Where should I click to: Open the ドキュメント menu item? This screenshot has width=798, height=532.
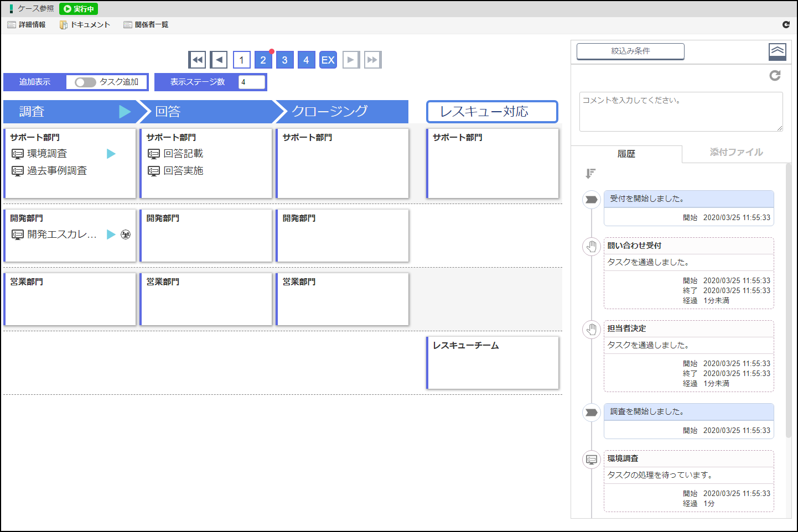(x=85, y=25)
